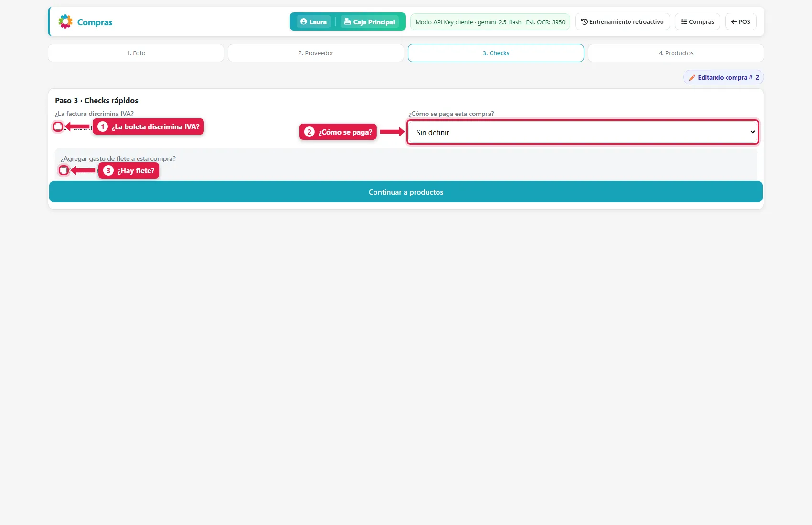The image size is (812, 525).
Task: Switch to the 2. Proveedor step tab
Action: (x=316, y=53)
